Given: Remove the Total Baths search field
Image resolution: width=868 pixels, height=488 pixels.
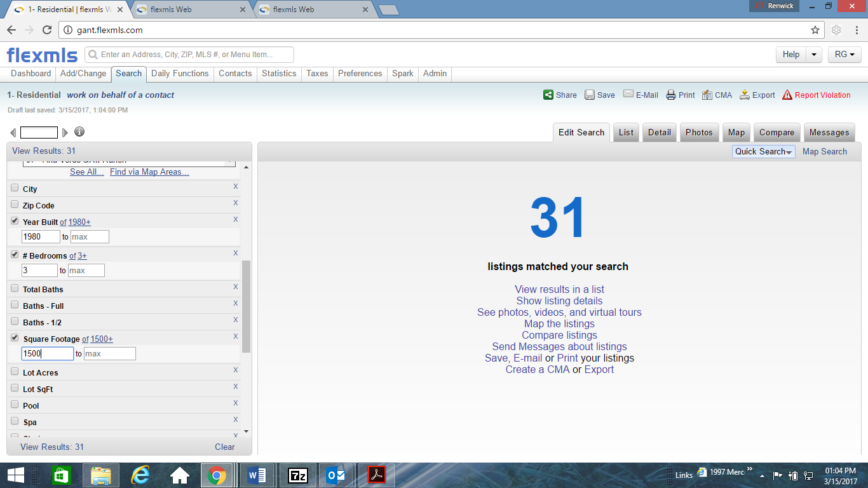Looking at the screenshot, I should click(x=236, y=287).
